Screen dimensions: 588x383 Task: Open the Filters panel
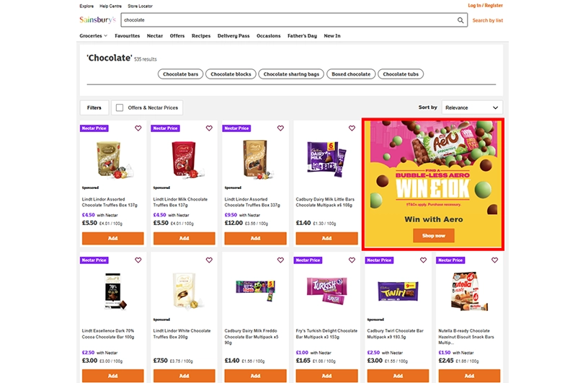pyautogui.click(x=94, y=107)
